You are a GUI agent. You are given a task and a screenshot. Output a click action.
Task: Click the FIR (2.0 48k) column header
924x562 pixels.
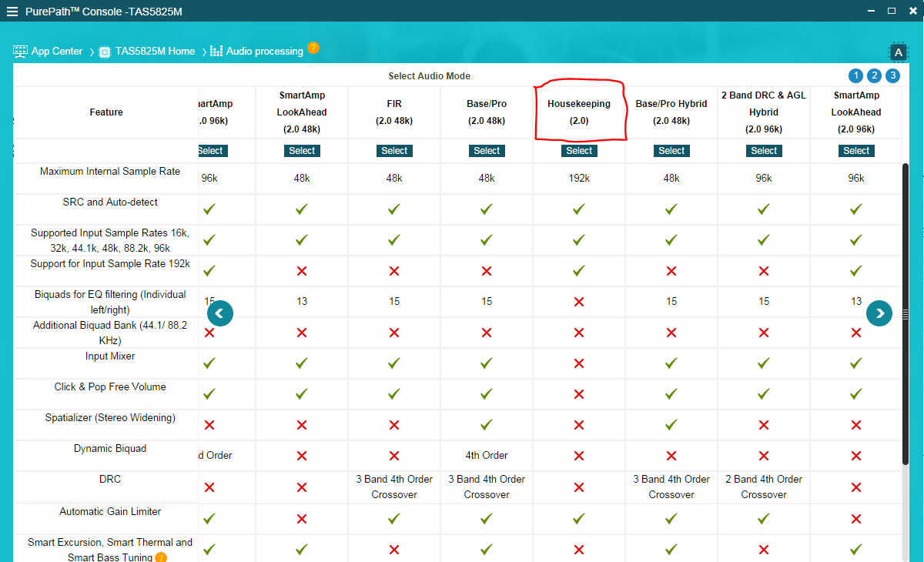[x=394, y=112]
